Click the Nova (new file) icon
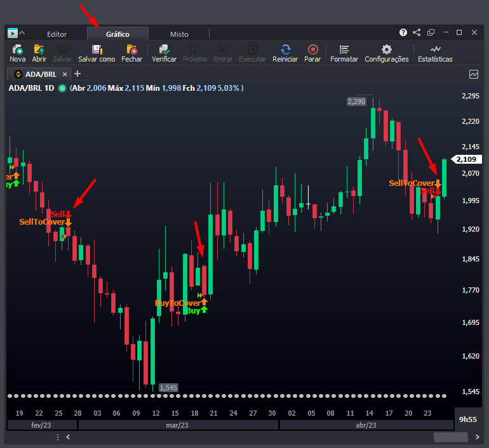The width and height of the screenshot is (489, 448). click(x=17, y=49)
